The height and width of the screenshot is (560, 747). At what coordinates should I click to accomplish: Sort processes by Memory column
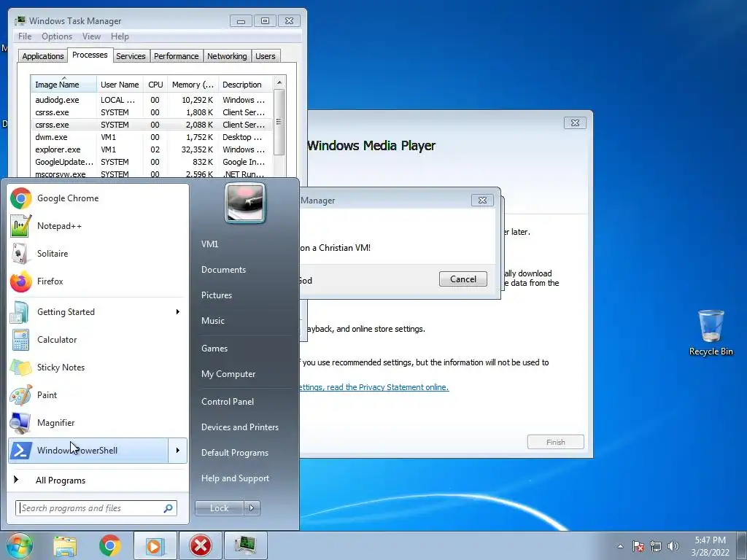(x=193, y=85)
